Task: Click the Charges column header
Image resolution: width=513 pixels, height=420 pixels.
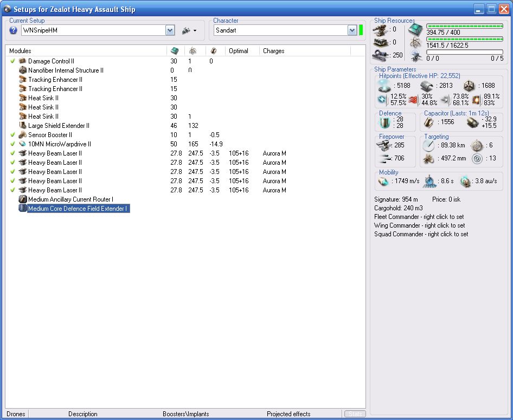Action: tap(274, 51)
